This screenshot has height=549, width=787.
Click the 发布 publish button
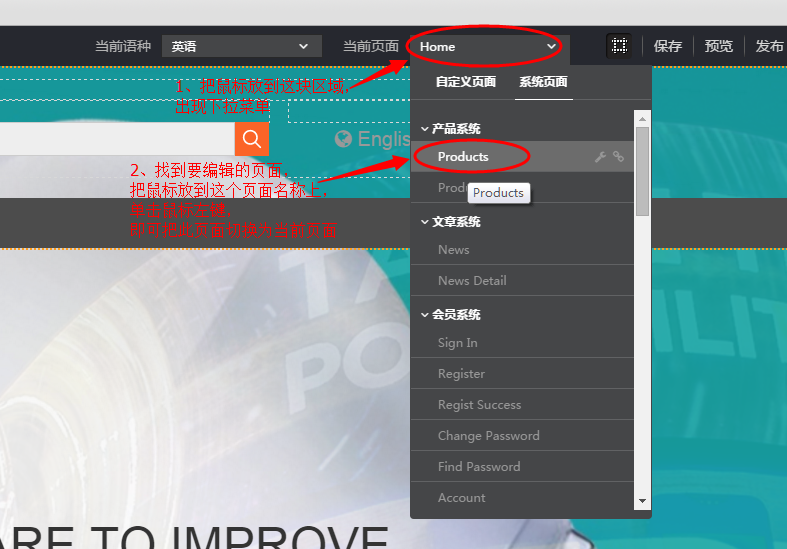pos(769,46)
